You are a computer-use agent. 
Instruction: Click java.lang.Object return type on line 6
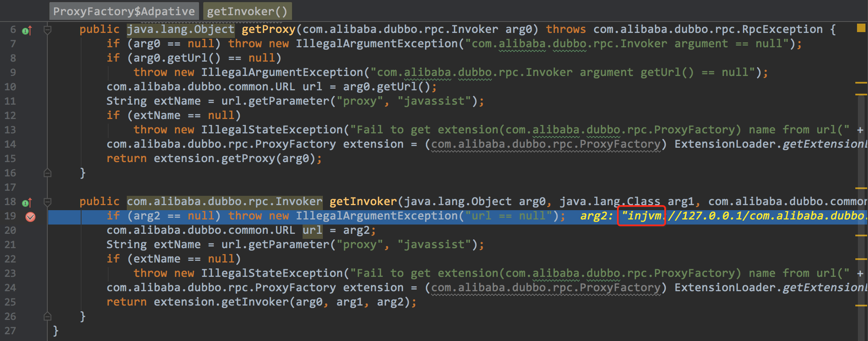point(181,30)
